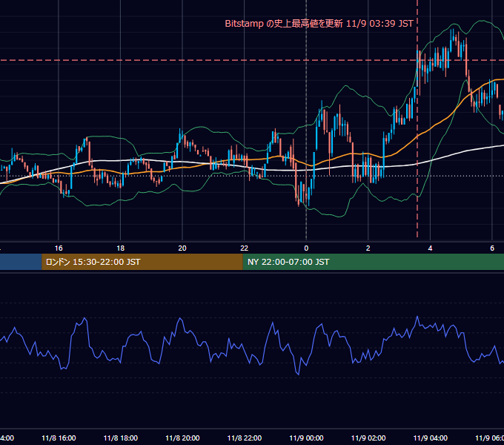The image size is (504, 445).
Task: Click time axis label 2 on price chart
Action: pyautogui.click(x=368, y=248)
